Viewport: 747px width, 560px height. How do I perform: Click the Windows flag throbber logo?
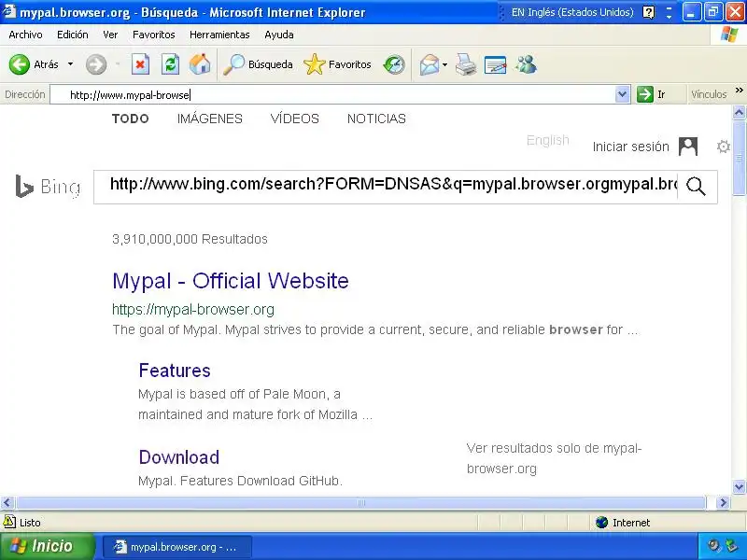click(x=729, y=35)
